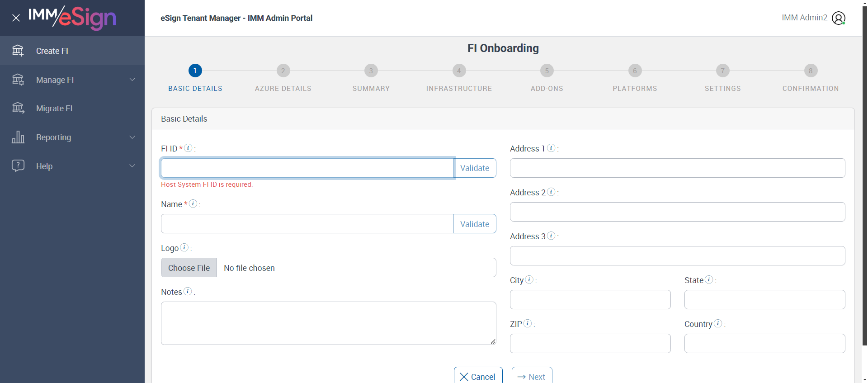Screen dimensions: 868x383
Task: Click the ZIP info icon
Action: point(528,323)
